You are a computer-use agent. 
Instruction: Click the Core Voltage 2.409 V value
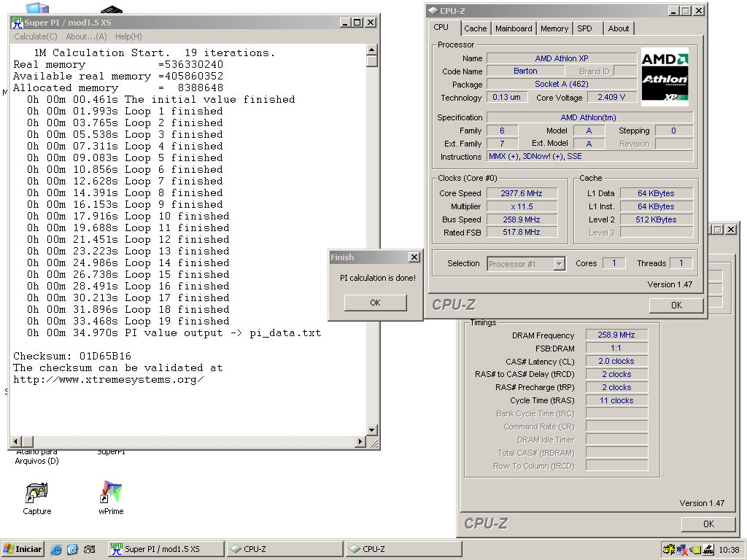[611, 97]
